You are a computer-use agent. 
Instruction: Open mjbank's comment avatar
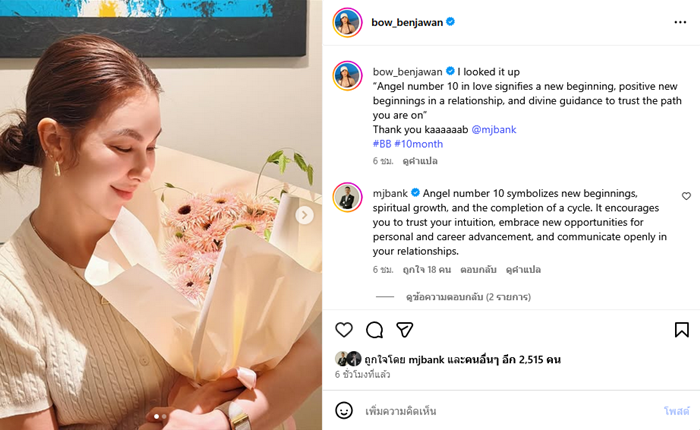tap(347, 196)
